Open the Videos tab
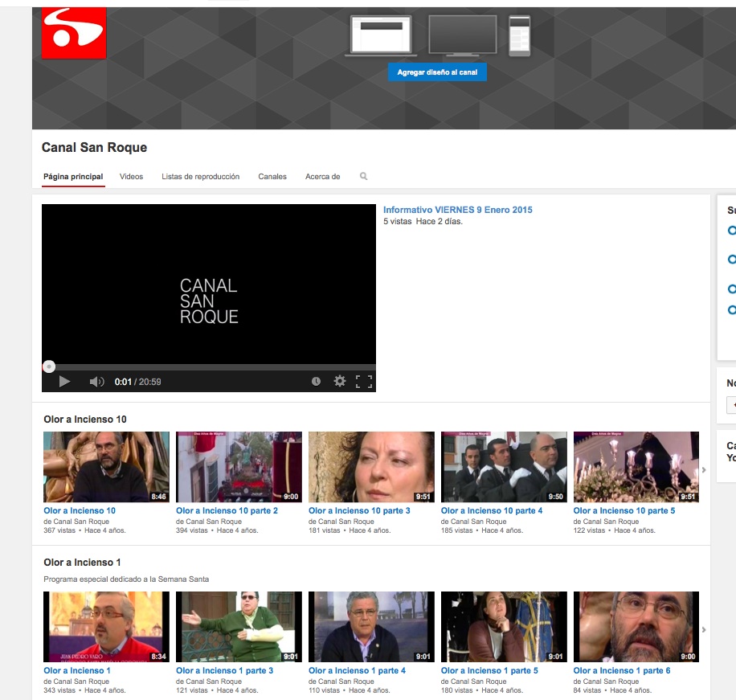The width and height of the screenshot is (736, 700). pyautogui.click(x=131, y=177)
